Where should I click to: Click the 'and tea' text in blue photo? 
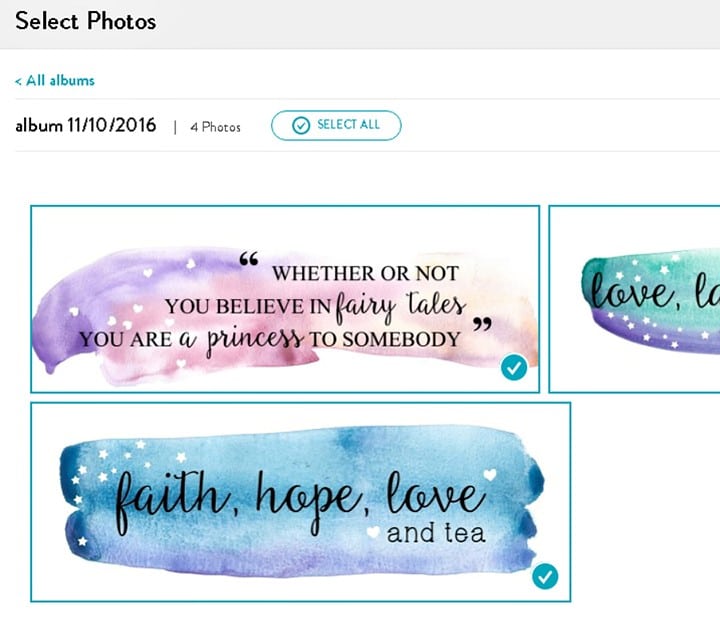(x=436, y=533)
